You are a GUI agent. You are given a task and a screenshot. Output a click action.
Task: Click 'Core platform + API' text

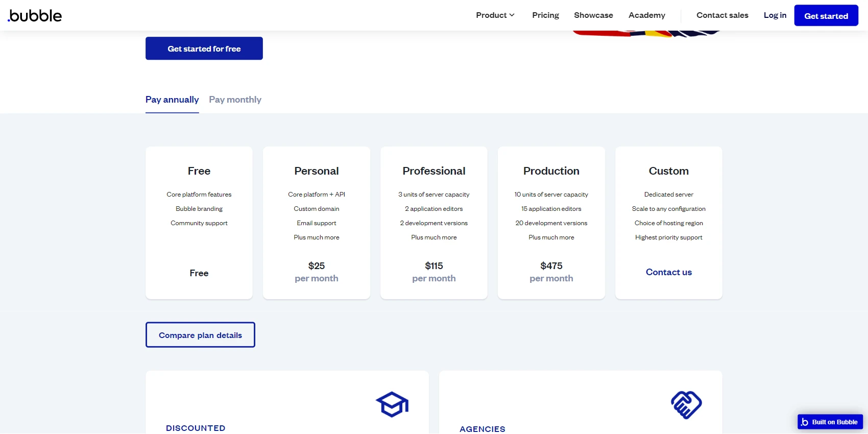point(317,195)
